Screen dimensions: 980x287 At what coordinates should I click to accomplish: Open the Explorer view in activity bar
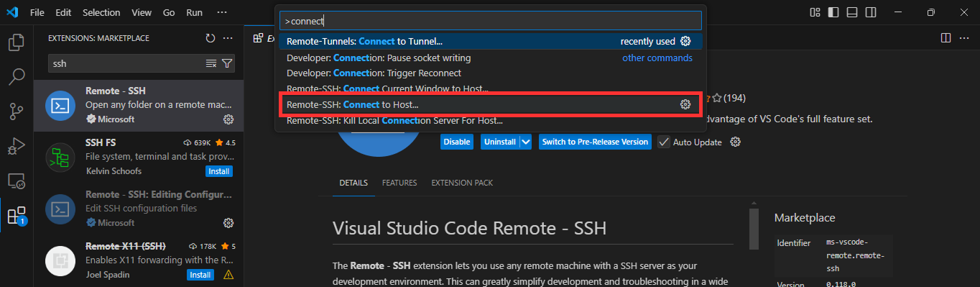coord(16,43)
